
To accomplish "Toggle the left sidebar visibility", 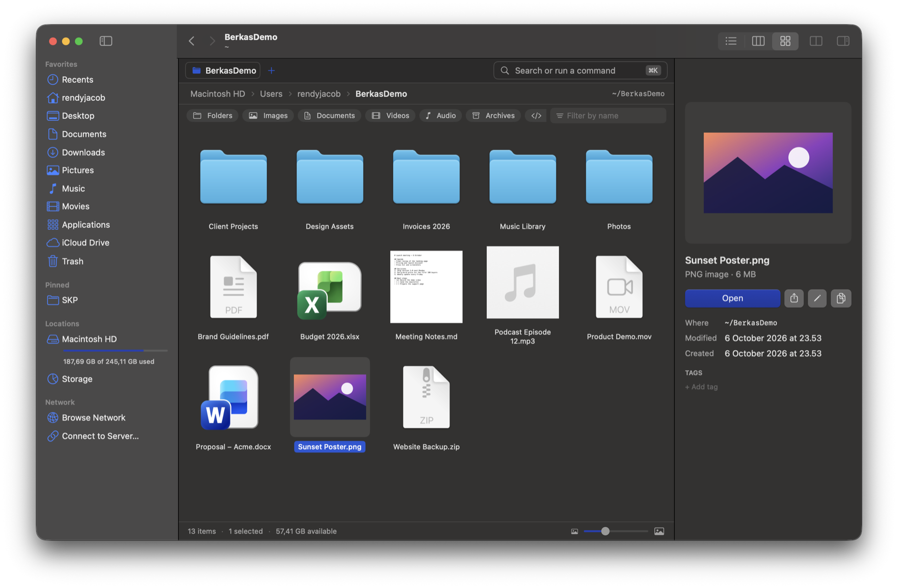I will [106, 41].
